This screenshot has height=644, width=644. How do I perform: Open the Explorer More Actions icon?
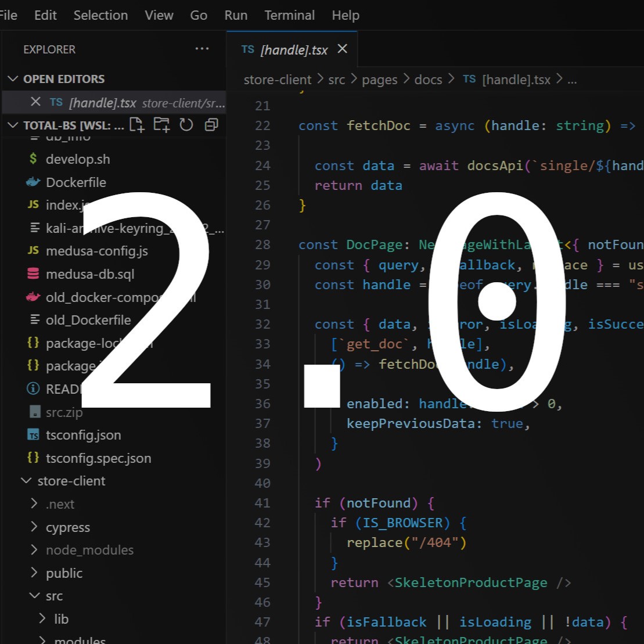tap(202, 49)
